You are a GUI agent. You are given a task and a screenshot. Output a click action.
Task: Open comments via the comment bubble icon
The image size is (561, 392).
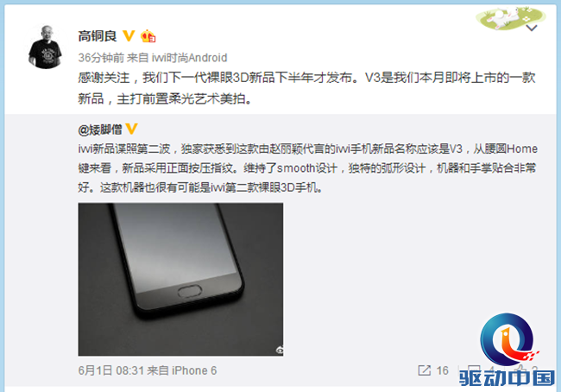(474, 370)
